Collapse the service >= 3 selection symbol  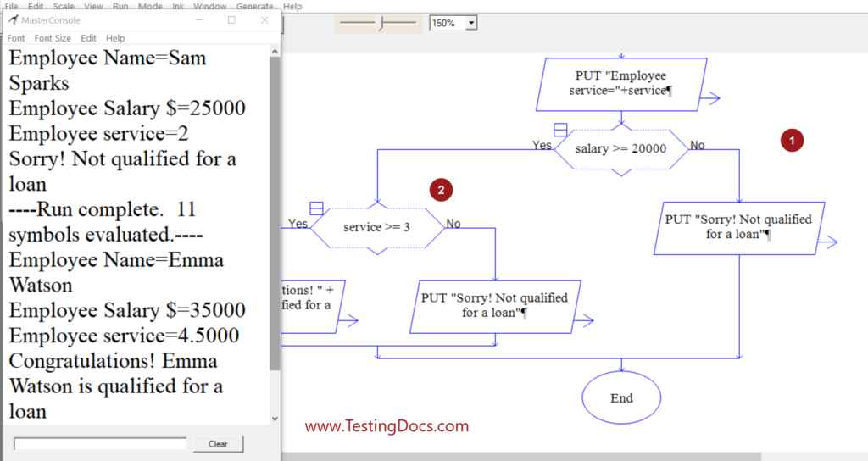point(316,208)
